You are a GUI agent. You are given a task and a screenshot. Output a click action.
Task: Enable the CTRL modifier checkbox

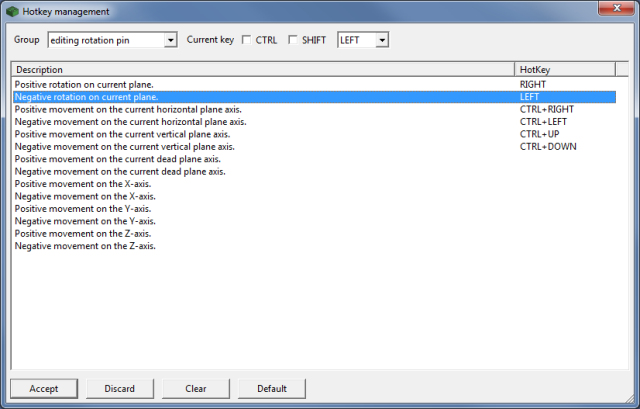(247, 40)
